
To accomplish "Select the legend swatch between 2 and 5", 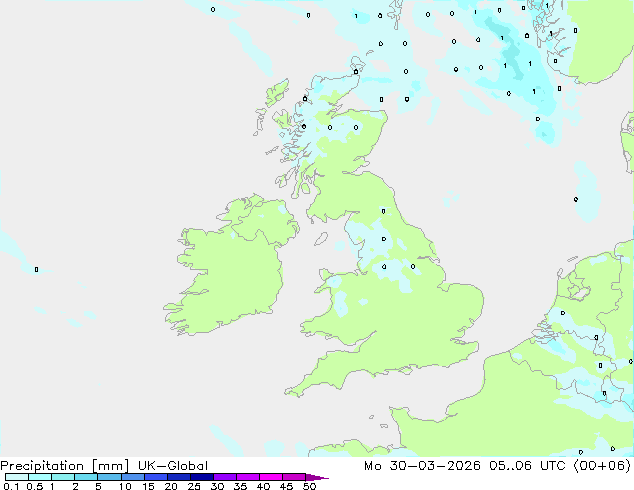I will pos(86,477).
